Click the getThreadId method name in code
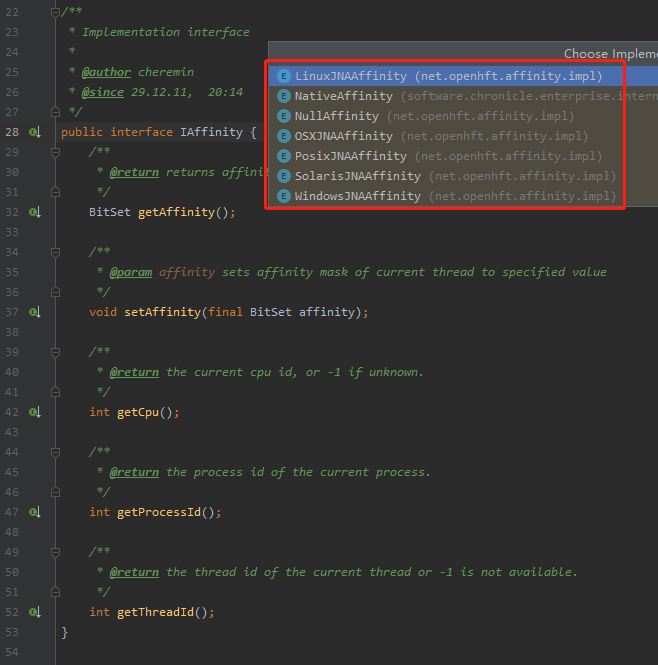The width and height of the screenshot is (658, 665). [x=159, y=612]
